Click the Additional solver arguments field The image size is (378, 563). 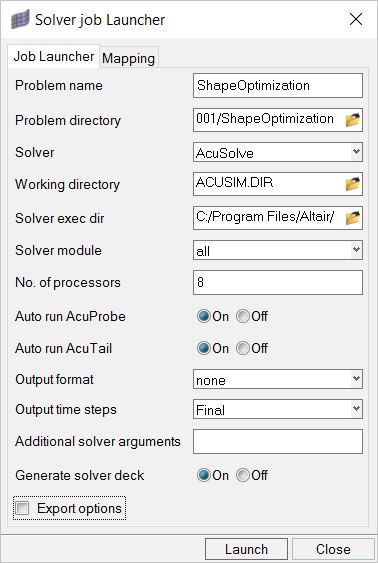(278, 441)
